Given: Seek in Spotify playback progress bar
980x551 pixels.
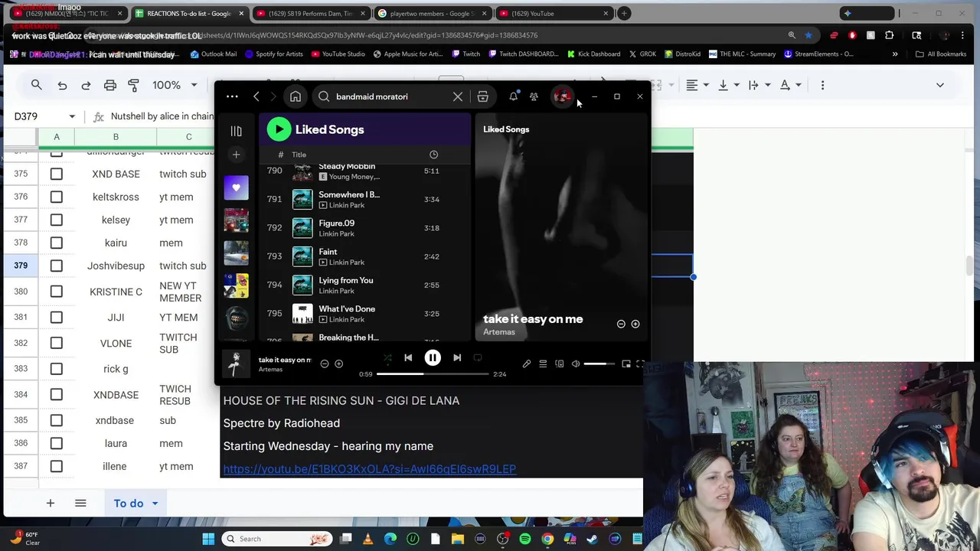Looking at the screenshot, I should (x=433, y=374).
